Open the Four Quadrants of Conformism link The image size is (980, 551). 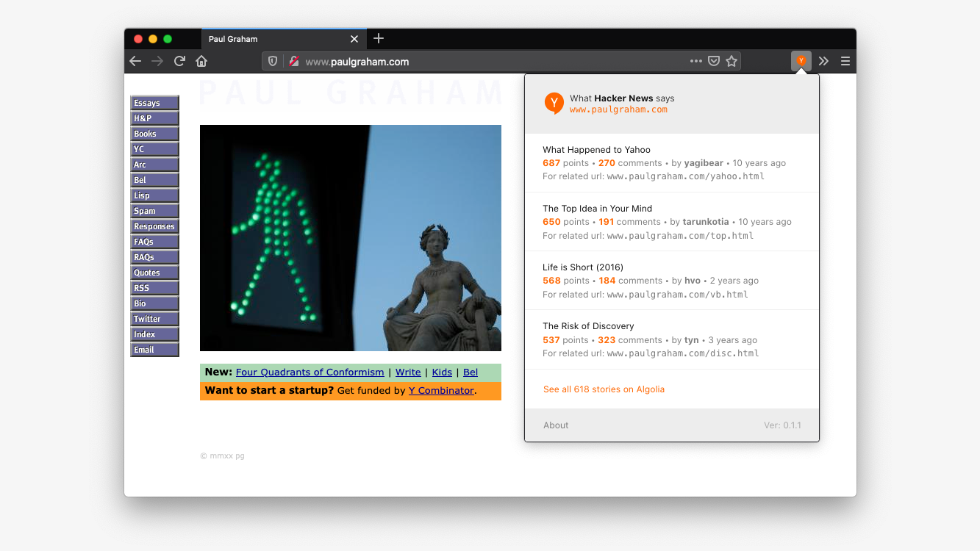tap(310, 372)
